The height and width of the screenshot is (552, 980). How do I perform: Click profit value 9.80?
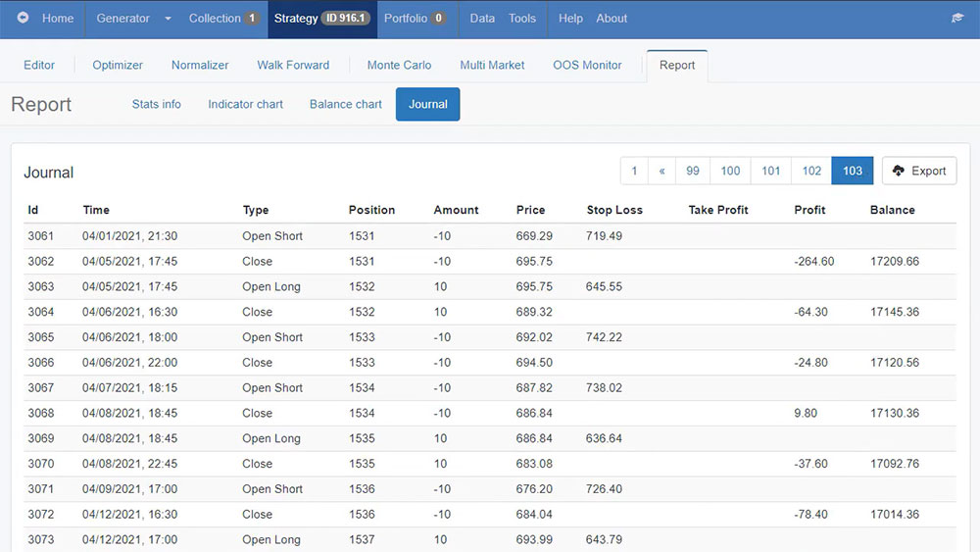click(x=805, y=413)
